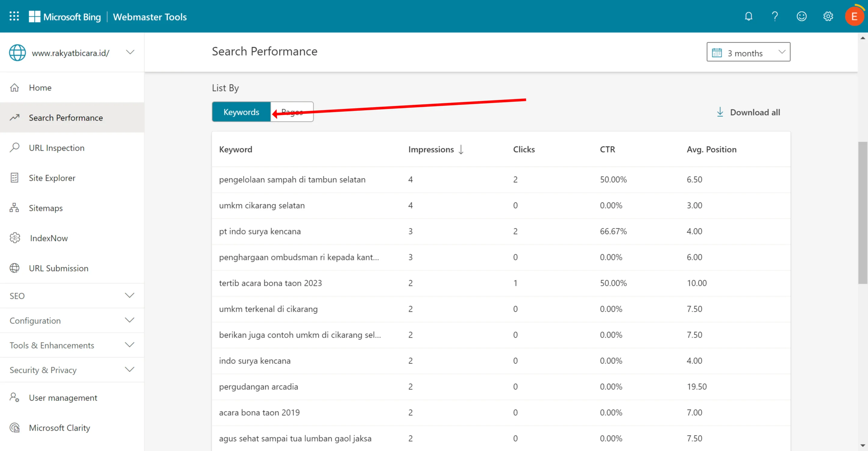The width and height of the screenshot is (868, 451).
Task: Expand the SEO section
Action: pos(72,296)
